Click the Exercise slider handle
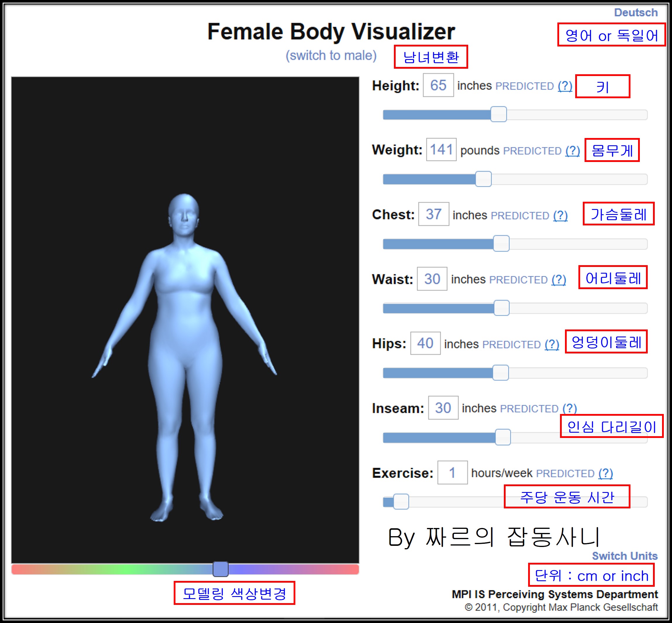The height and width of the screenshot is (623, 672). (x=401, y=502)
